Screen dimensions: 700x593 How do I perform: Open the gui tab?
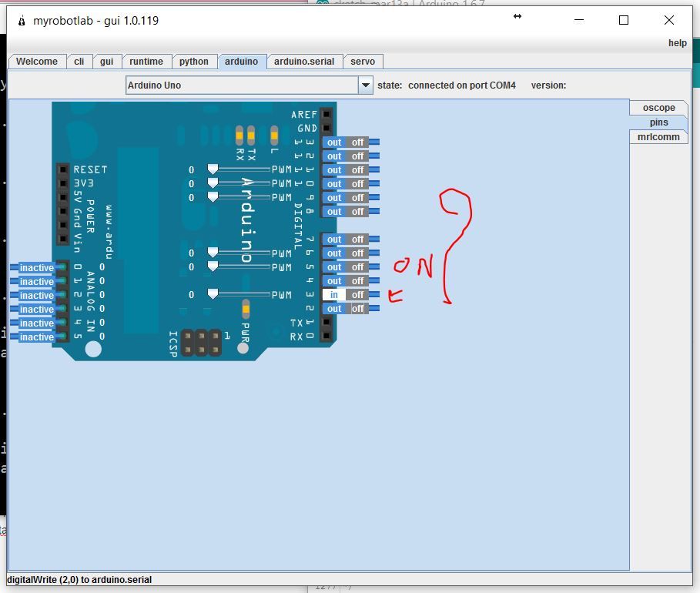click(106, 61)
